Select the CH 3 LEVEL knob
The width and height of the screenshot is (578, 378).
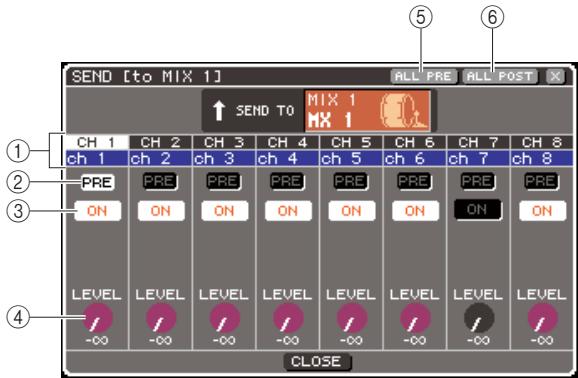[x=225, y=318]
